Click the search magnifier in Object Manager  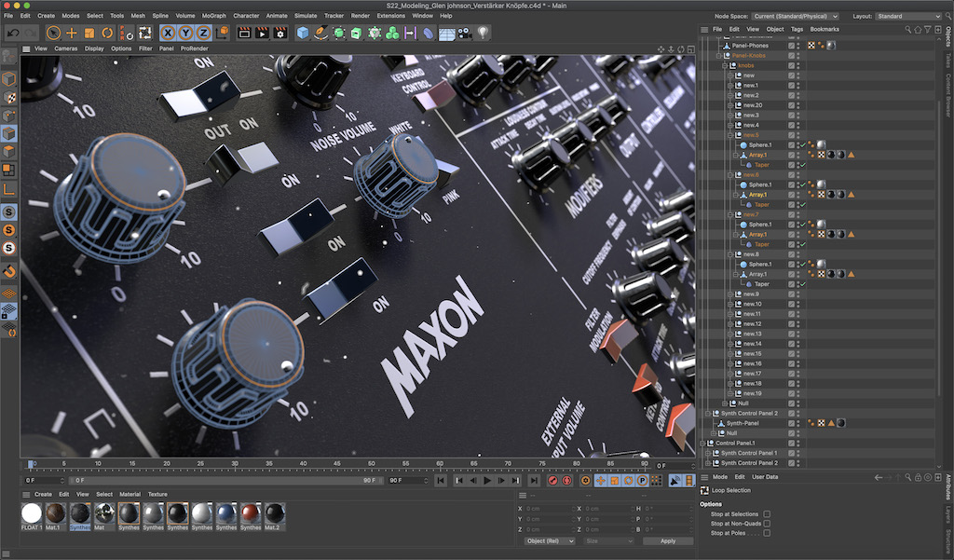pos(907,29)
